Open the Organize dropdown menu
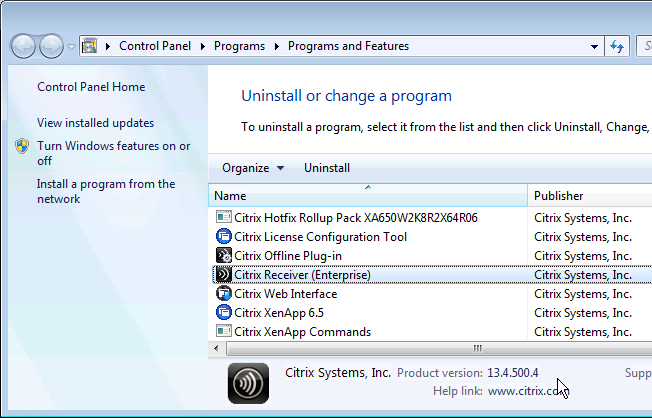Viewport: 652px width, 418px height. pyautogui.click(x=253, y=168)
